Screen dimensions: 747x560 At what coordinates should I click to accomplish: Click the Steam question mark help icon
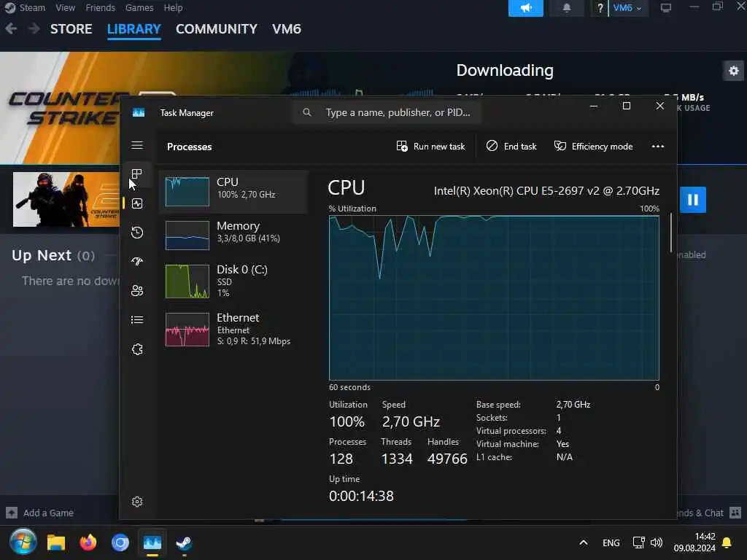(x=600, y=8)
